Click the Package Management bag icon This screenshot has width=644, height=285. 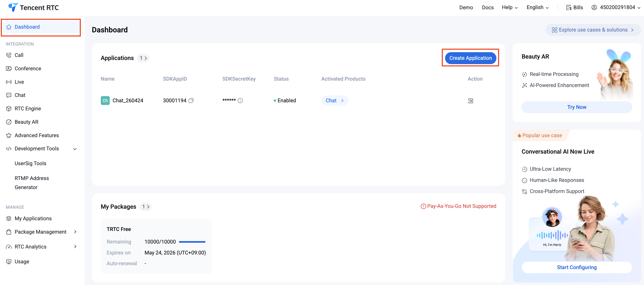click(x=9, y=232)
